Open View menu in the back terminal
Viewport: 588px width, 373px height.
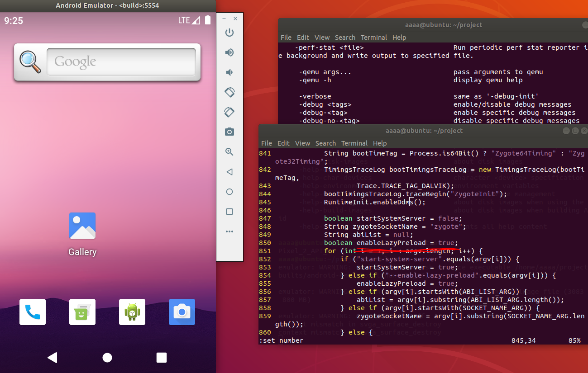(x=322, y=38)
